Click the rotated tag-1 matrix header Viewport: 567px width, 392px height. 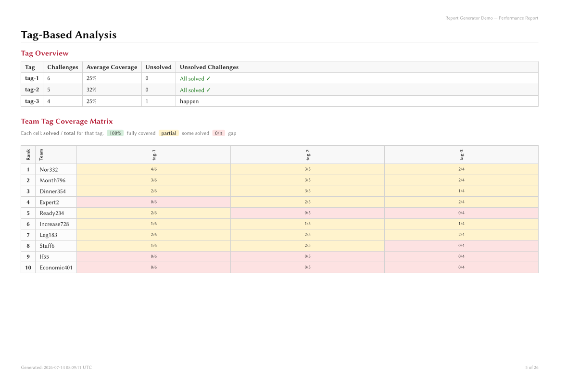coord(154,155)
